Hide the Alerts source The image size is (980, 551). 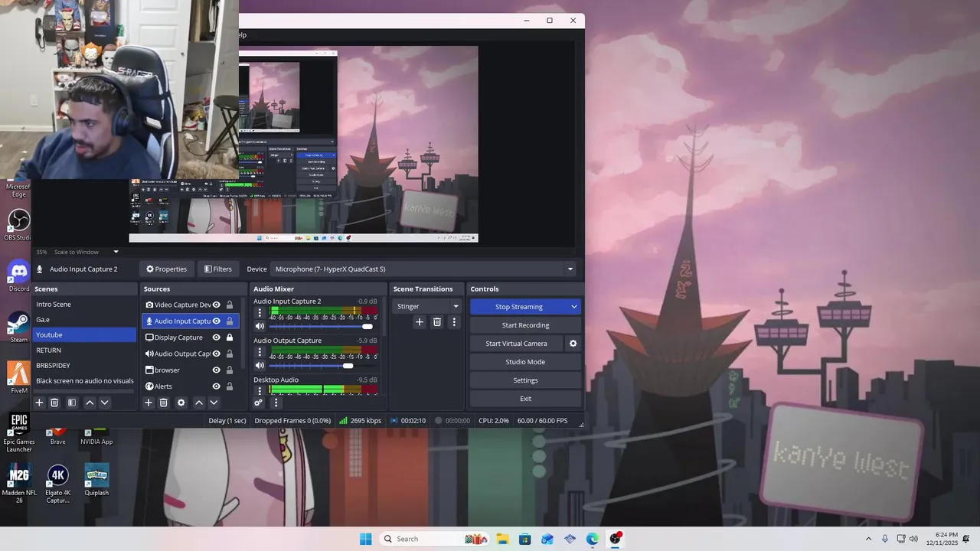(x=217, y=386)
